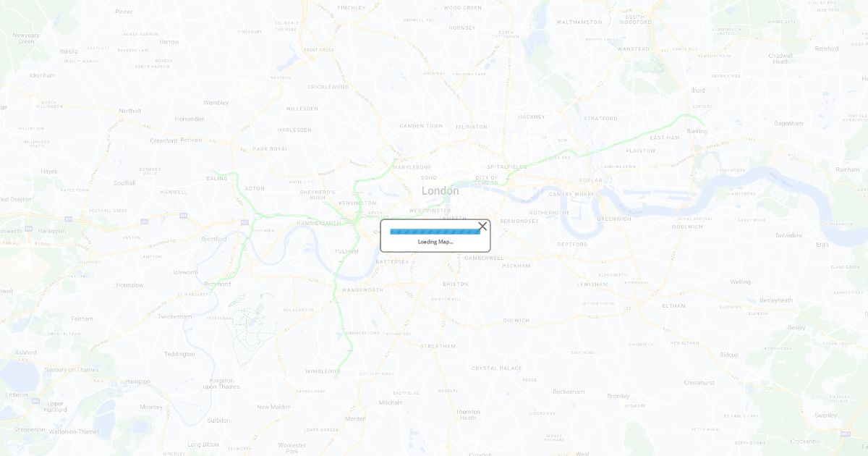Click the Crystal Palace label
The height and width of the screenshot is (456, 868).
point(497,368)
